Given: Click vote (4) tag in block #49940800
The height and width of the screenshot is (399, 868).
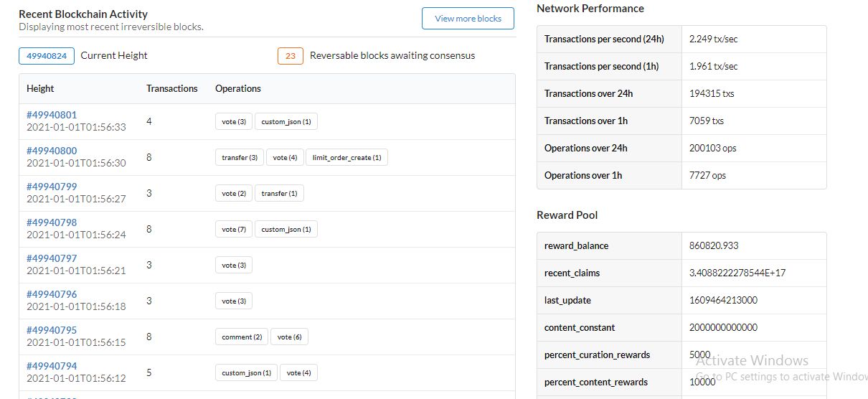Looking at the screenshot, I should [285, 157].
